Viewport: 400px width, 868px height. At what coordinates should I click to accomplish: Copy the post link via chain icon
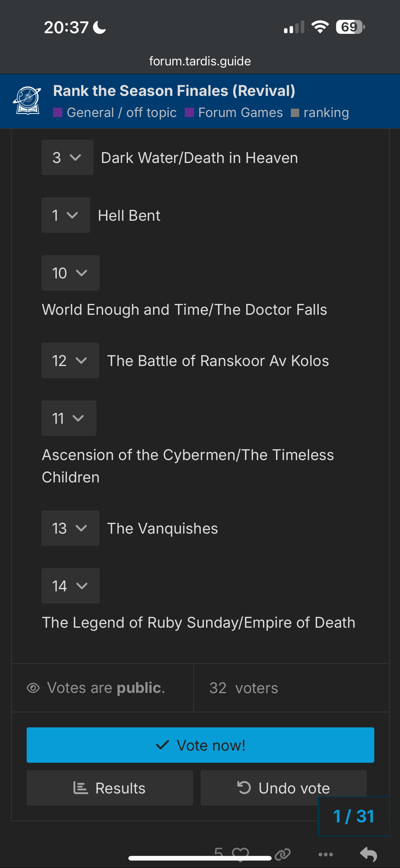[x=282, y=854]
